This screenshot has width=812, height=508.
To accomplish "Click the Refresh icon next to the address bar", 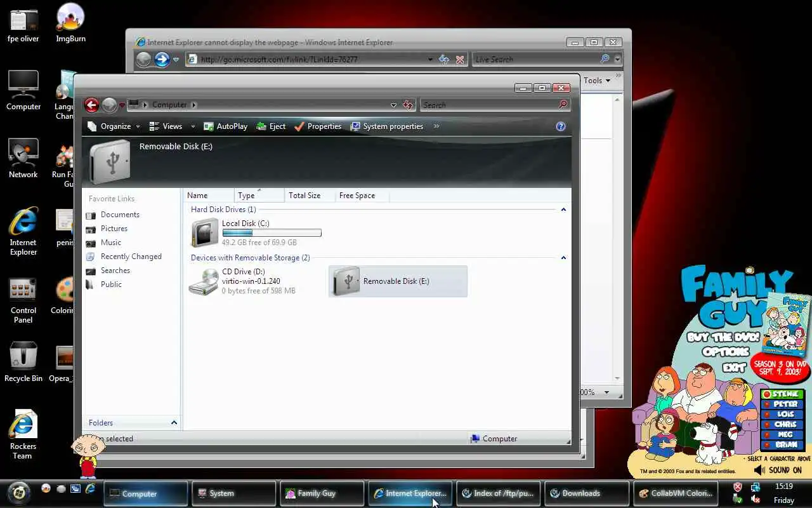I will point(408,105).
